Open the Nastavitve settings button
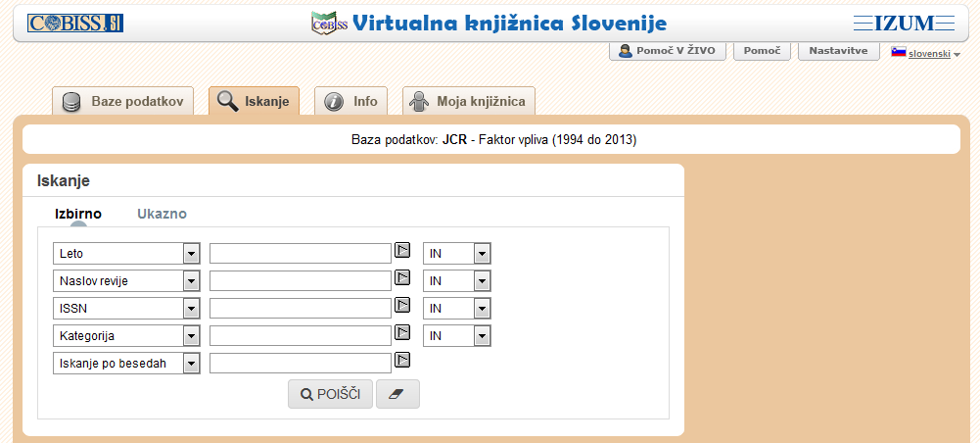 coord(837,51)
